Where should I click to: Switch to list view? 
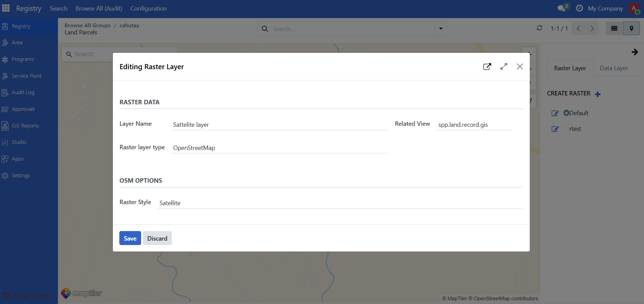click(614, 29)
